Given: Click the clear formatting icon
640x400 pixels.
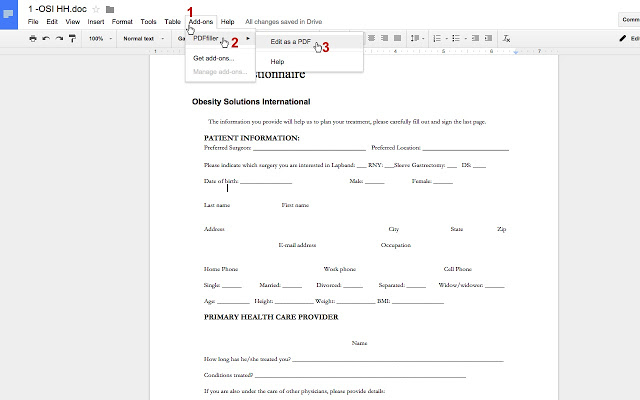Looking at the screenshot, I should 506,38.
